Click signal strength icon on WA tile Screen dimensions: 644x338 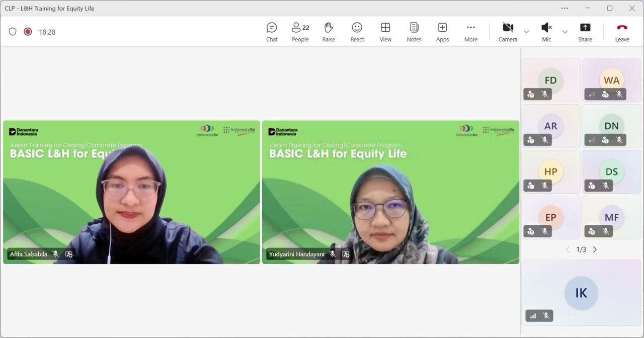pyautogui.click(x=592, y=94)
